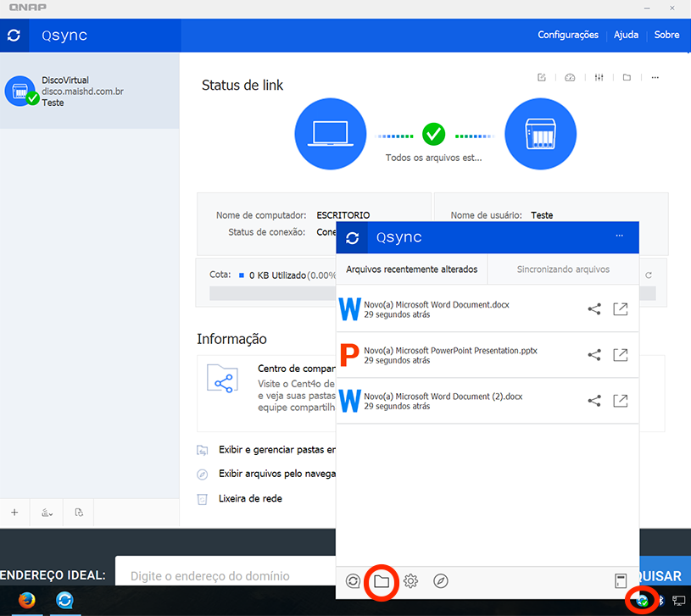Click the speedometer icon above Status de link
Screen dimensions: 691x616
[x=570, y=78]
